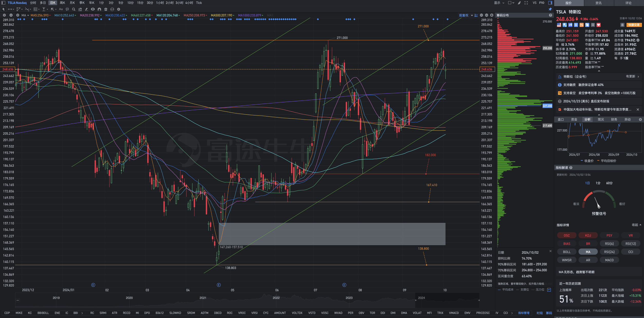
Task: Click the price alert bell icon
Action: (622, 25)
